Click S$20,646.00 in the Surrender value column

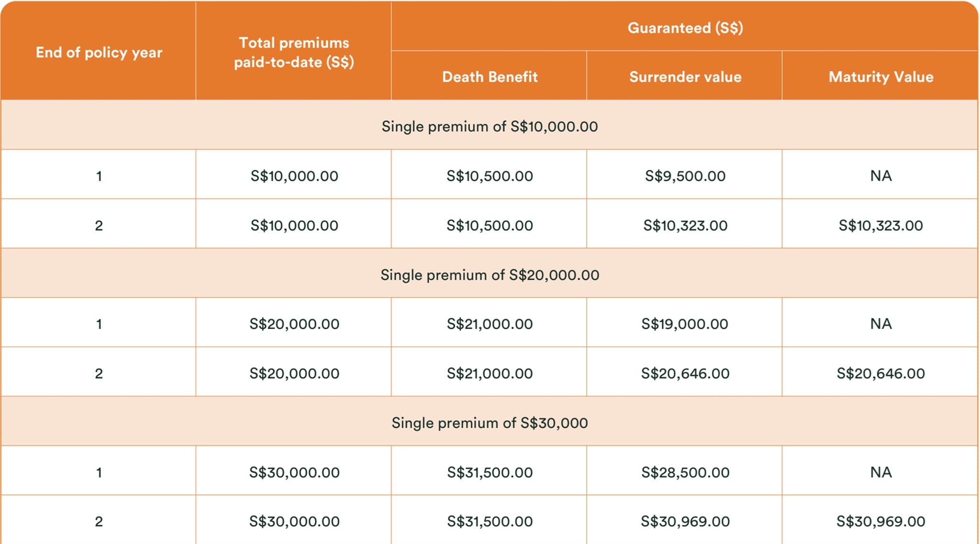click(685, 373)
